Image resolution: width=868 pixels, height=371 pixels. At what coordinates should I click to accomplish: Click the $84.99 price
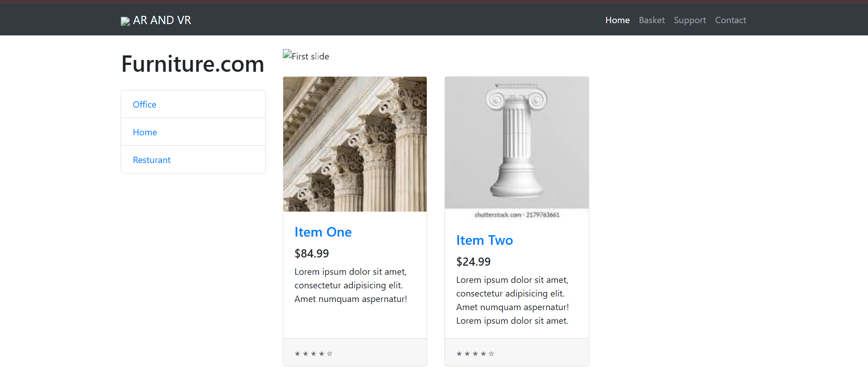pyautogui.click(x=312, y=253)
